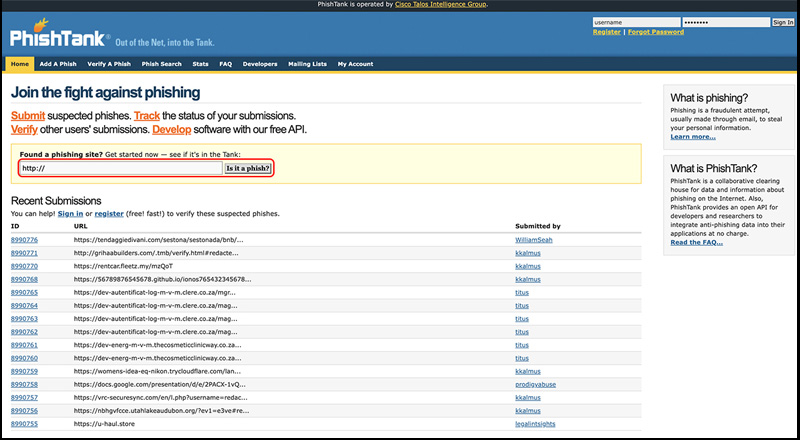Open submission ID 8990758
The image size is (800, 440).
(x=24, y=384)
